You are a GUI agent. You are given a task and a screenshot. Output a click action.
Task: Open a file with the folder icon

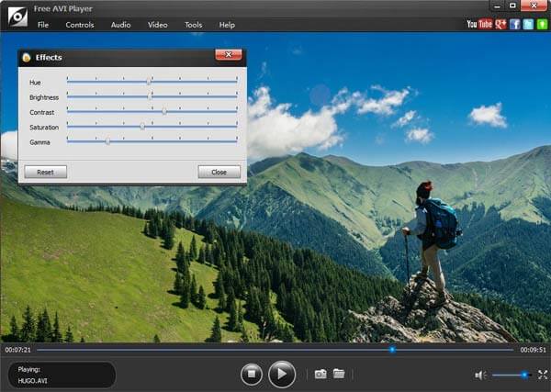point(339,374)
